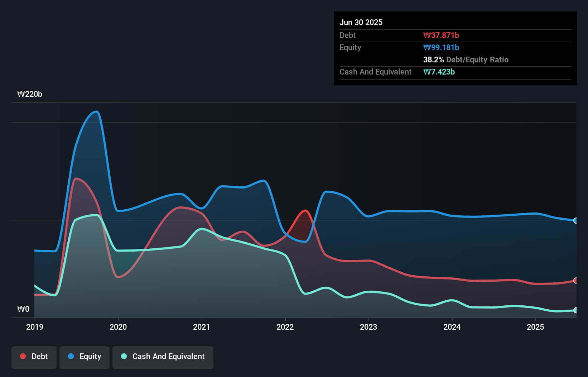Select the blue Equity line endpoint marker
588x377 pixels.
coord(575,221)
